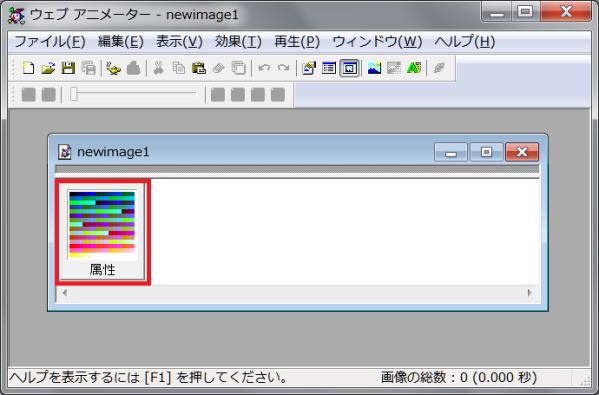Minimize the newimage1 child window

tap(451, 152)
